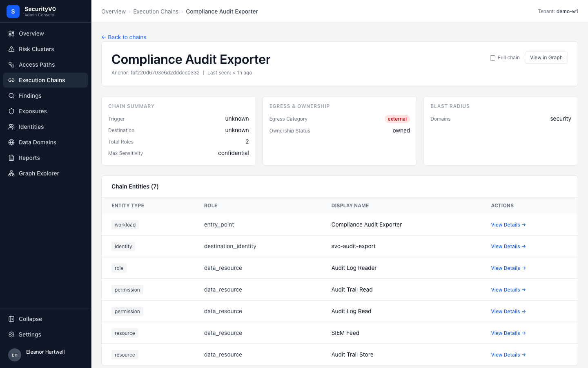The width and height of the screenshot is (588, 368).
Task: Select Execution Chains in the sidebar
Action: pos(45,80)
